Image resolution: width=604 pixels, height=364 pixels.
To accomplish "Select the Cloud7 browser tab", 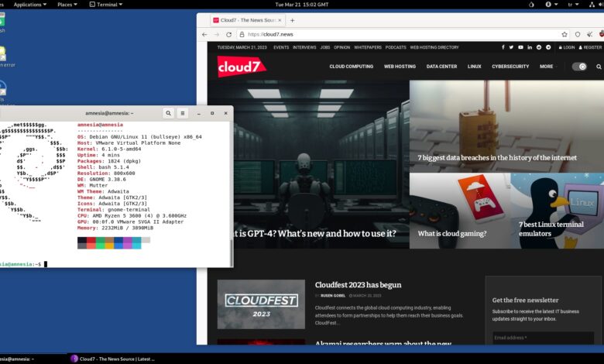I will pyautogui.click(x=247, y=20).
